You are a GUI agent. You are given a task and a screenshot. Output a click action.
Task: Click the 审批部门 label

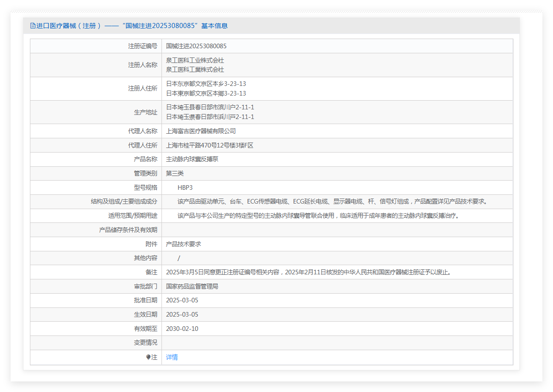point(145,286)
